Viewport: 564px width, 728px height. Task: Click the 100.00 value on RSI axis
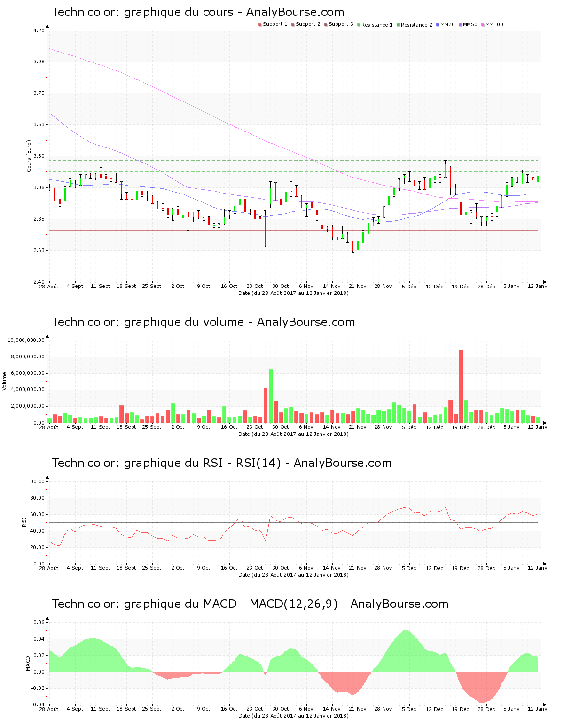(36, 481)
